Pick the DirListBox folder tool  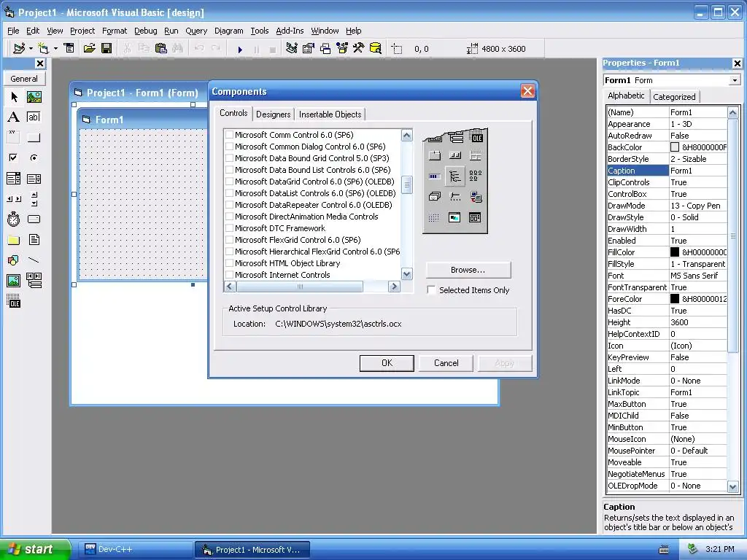coord(14,239)
